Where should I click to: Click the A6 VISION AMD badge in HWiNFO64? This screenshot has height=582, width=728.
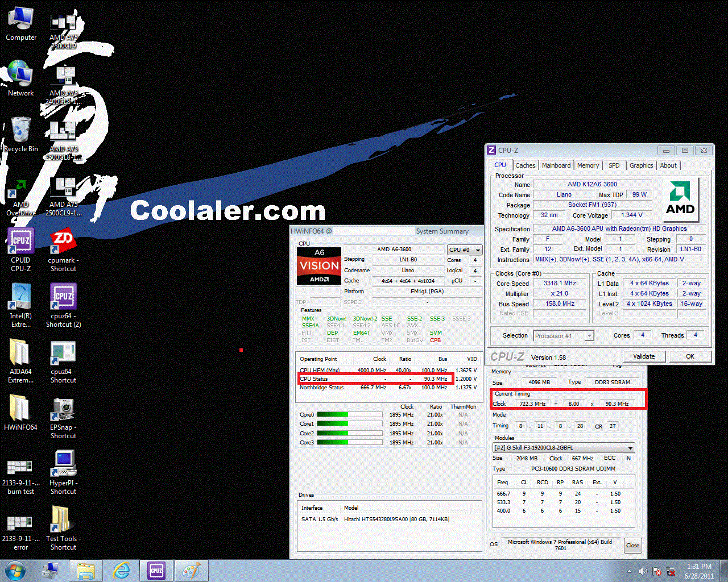319,266
